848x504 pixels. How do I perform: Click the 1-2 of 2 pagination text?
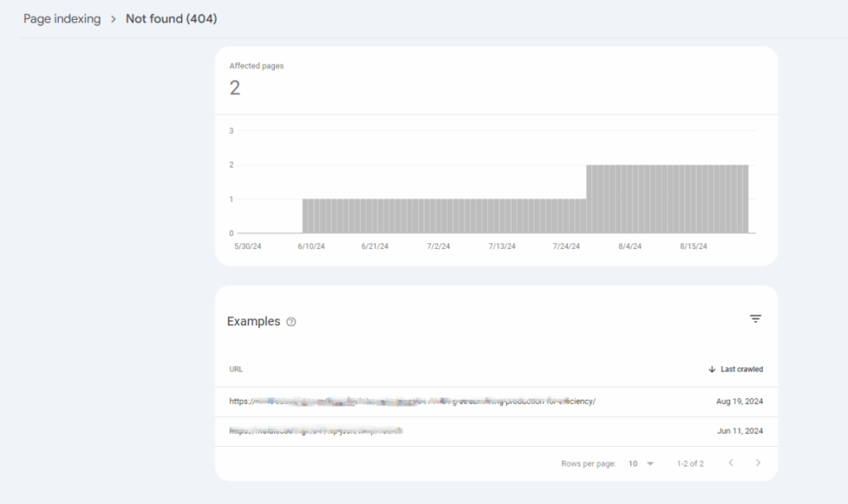[690, 463]
